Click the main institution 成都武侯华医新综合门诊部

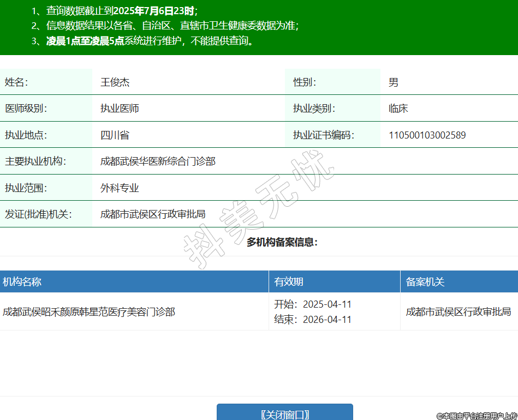click(x=158, y=161)
